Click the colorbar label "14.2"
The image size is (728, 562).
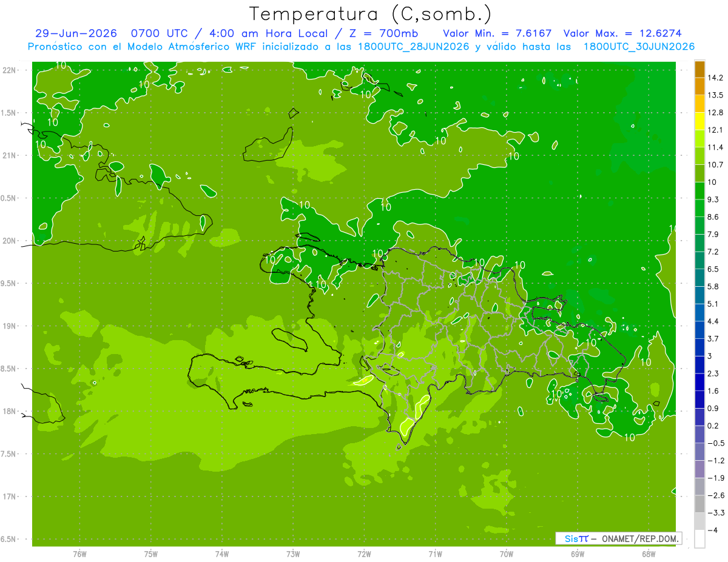click(x=715, y=78)
